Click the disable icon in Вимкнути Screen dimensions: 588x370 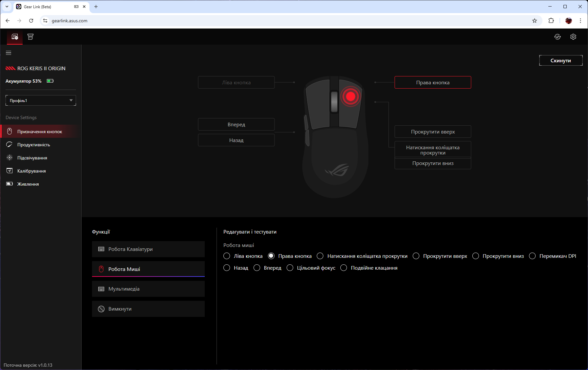coord(101,309)
